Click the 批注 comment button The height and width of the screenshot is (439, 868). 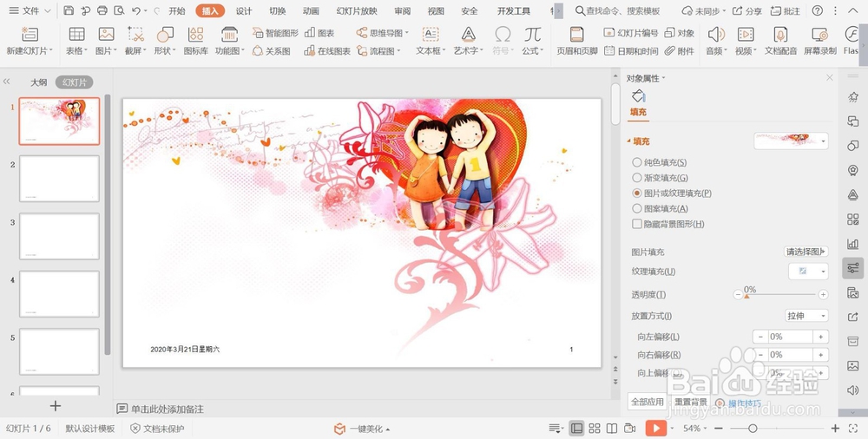(x=786, y=10)
